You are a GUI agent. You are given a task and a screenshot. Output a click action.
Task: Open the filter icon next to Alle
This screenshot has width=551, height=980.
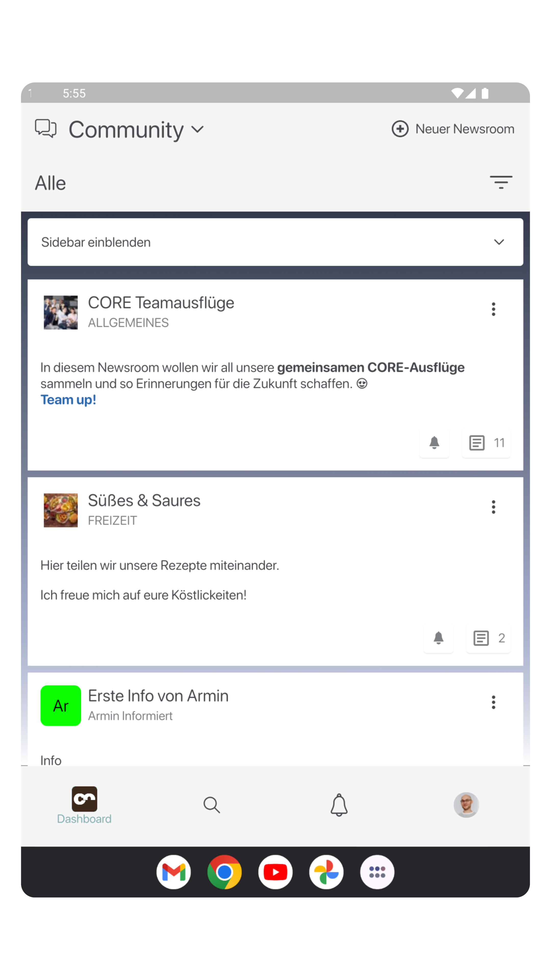tap(501, 183)
